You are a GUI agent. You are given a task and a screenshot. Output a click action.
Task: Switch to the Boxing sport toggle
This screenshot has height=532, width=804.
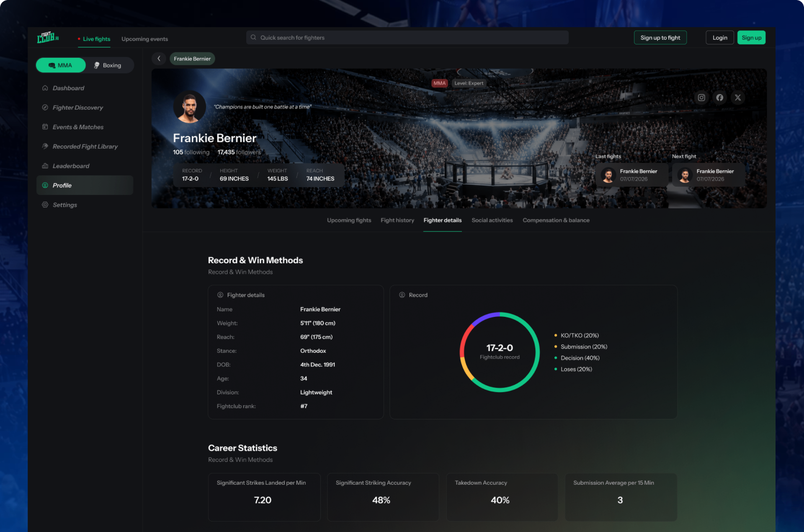[x=108, y=65]
